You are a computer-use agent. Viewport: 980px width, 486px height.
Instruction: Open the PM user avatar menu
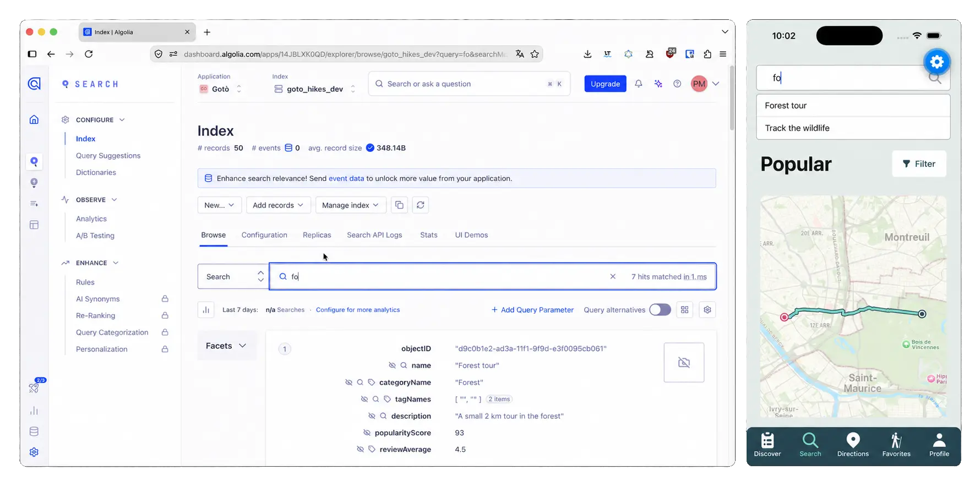pos(699,84)
